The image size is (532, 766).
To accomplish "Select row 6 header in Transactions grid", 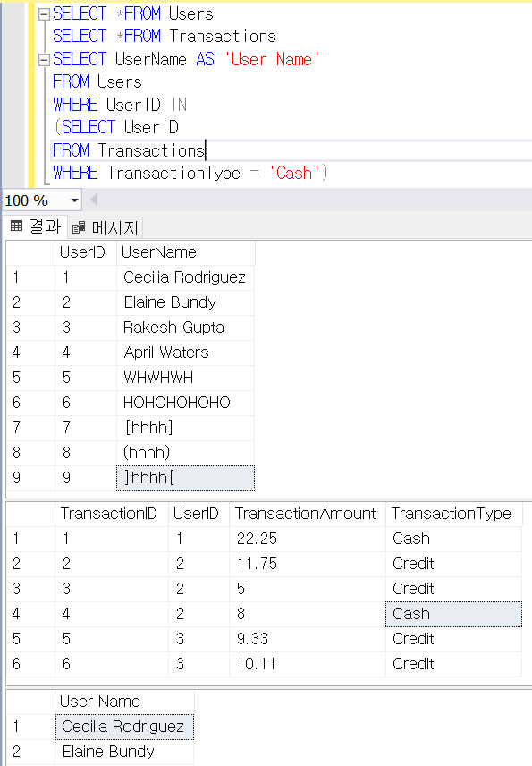I will click(30, 664).
